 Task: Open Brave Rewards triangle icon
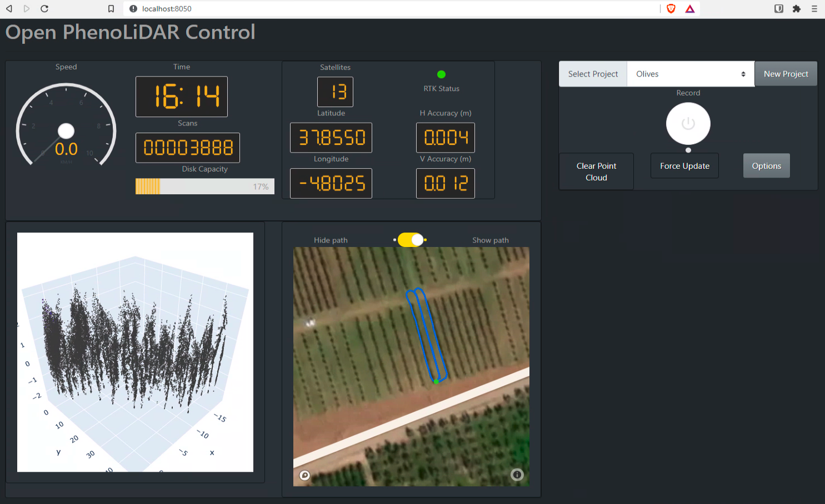point(690,9)
